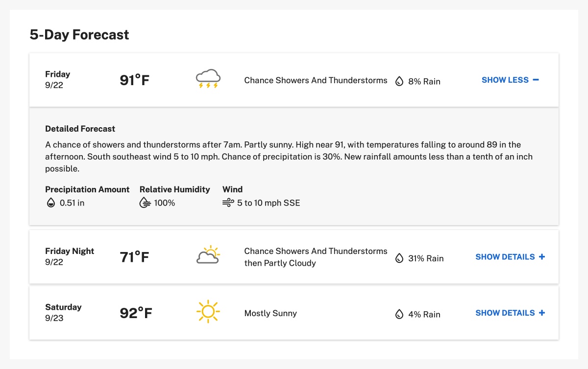Viewport: 588px width, 369px height.
Task: Click the plus icon in Friday Night row
Action: 542,256
